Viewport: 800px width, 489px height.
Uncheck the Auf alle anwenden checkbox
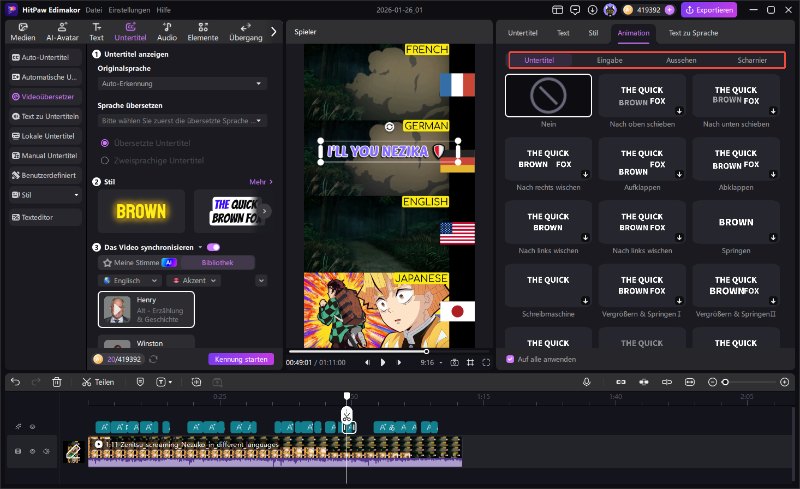pyautogui.click(x=511, y=359)
